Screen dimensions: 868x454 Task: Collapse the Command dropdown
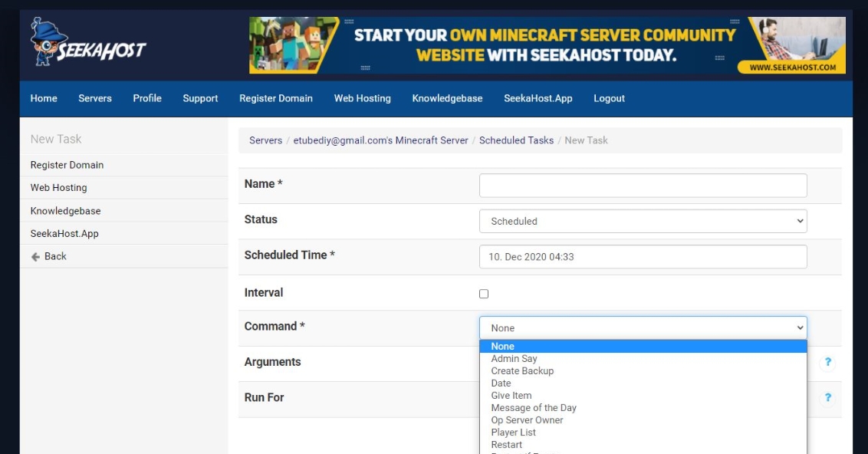pos(643,327)
